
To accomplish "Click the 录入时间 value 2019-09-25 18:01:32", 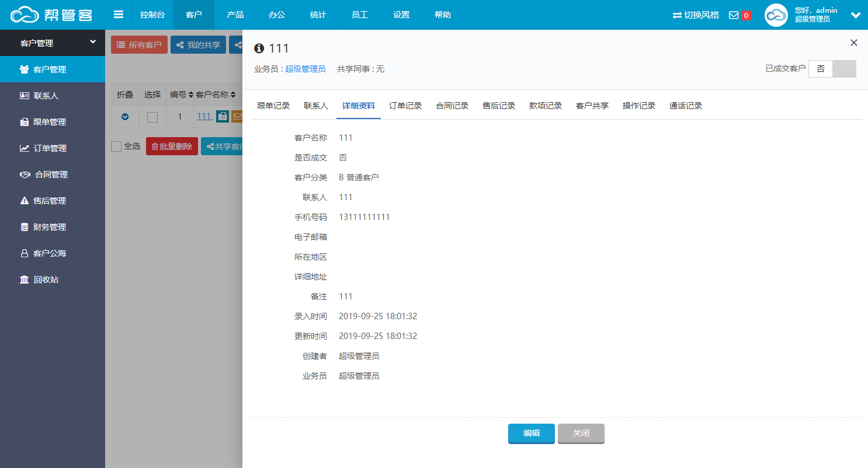I will [378, 316].
